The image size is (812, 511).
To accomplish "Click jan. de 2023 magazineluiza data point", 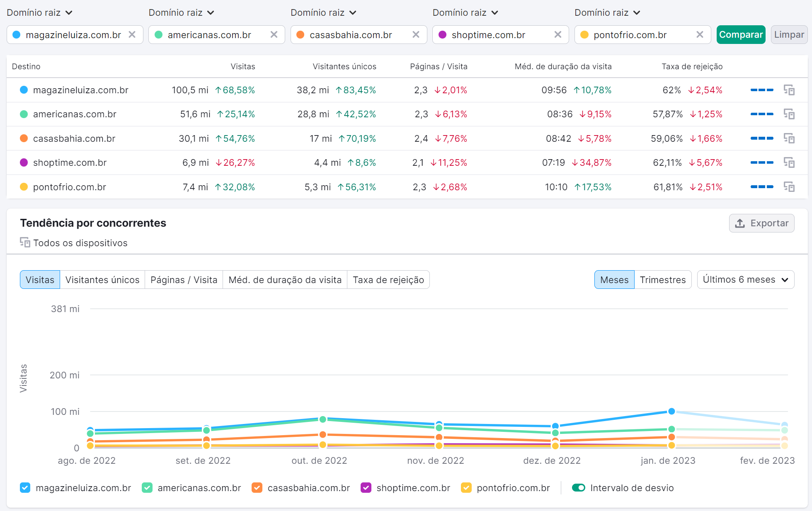I will (x=671, y=412).
